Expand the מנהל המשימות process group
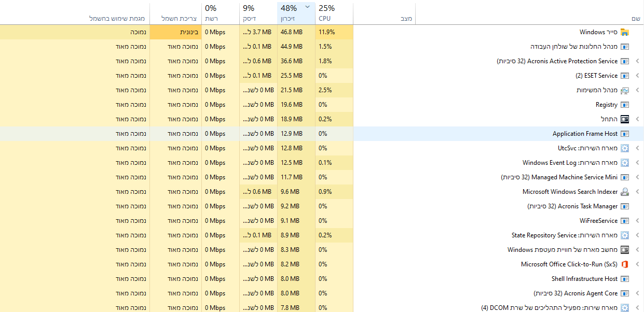 (638, 90)
